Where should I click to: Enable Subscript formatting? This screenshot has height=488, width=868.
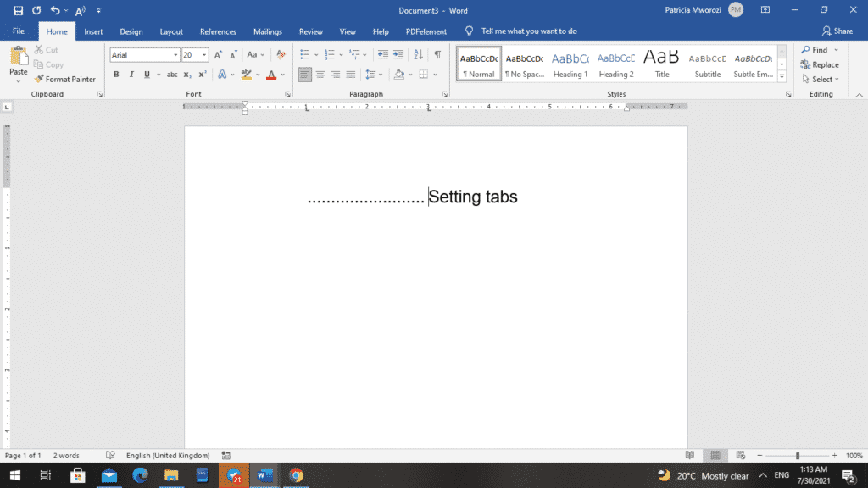click(x=186, y=74)
